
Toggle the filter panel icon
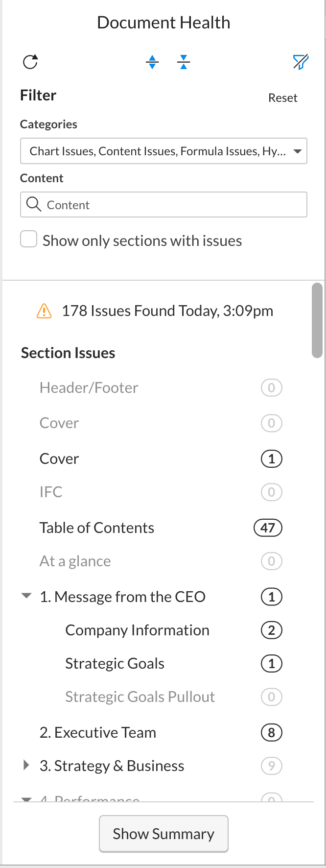(301, 62)
